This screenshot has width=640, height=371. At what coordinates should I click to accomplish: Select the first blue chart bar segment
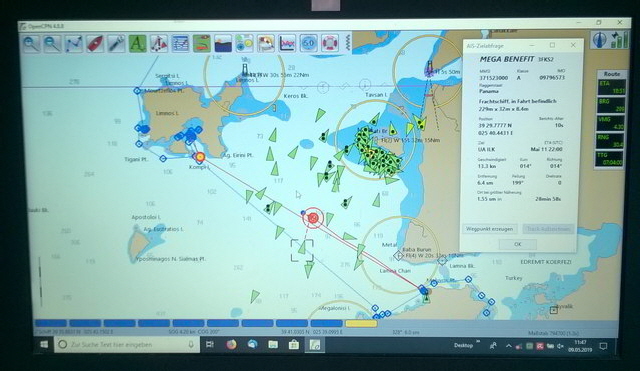51,323
